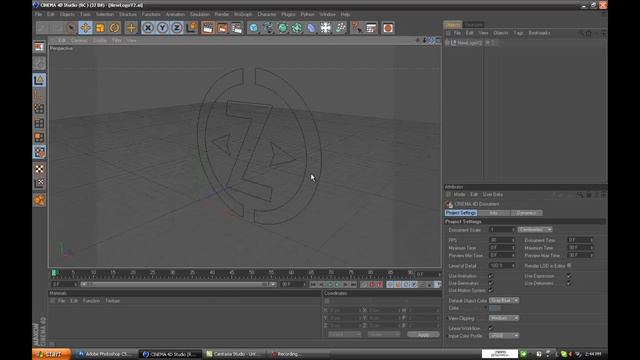Click the Default Object Color swatch
640x360 pixels.
(x=495, y=308)
